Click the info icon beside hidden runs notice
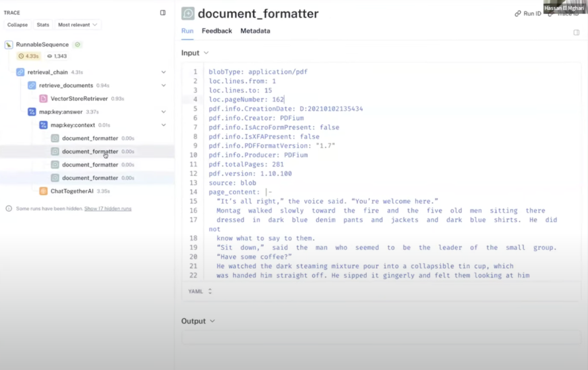This screenshot has height=370, width=588. (9, 209)
